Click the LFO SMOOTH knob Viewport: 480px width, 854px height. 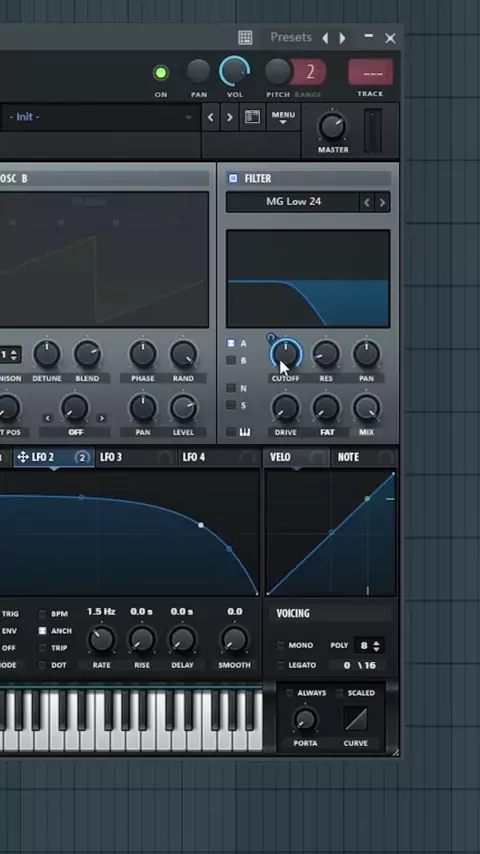coord(234,639)
